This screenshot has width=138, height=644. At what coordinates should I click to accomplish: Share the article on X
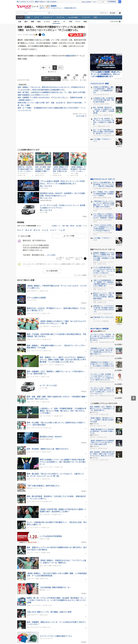tap(40, 35)
